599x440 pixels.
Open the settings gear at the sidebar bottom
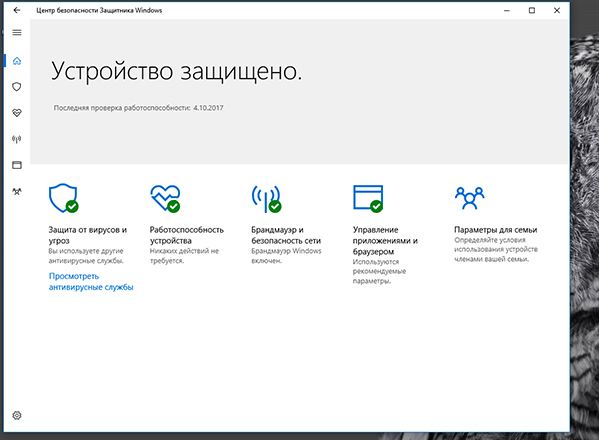[17, 415]
